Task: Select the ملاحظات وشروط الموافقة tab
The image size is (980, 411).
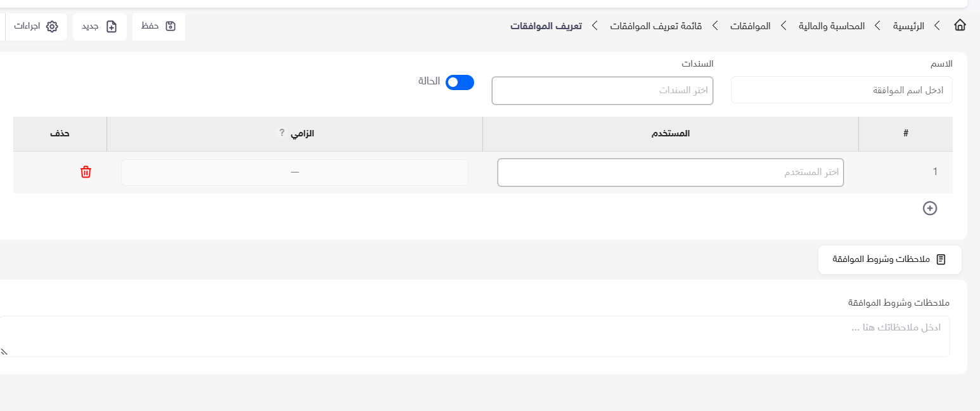Action: coord(890,259)
